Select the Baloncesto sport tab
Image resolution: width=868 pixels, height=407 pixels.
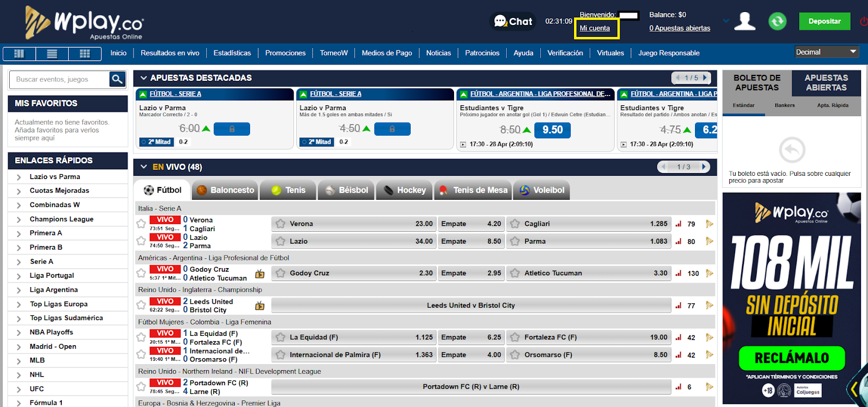coord(225,190)
